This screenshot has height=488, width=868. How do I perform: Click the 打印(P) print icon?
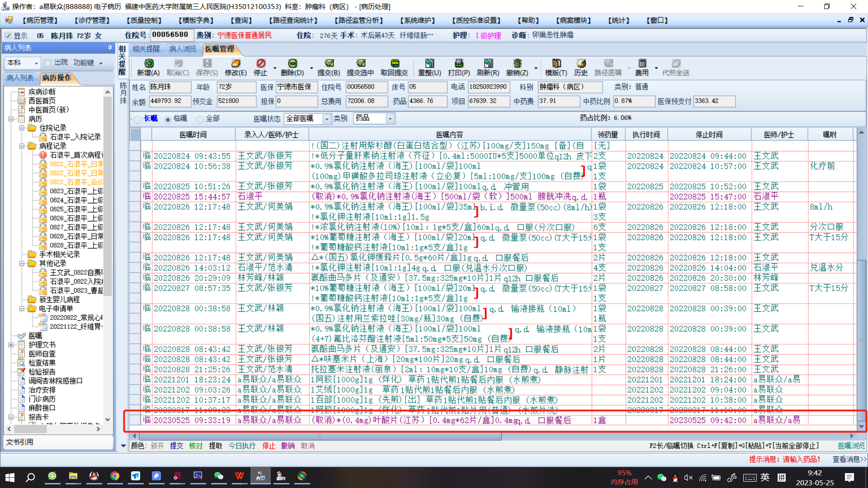[459, 64]
